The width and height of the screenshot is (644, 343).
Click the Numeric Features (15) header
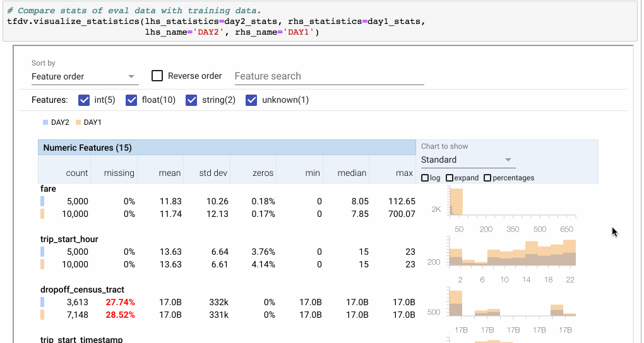click(88, 148)
